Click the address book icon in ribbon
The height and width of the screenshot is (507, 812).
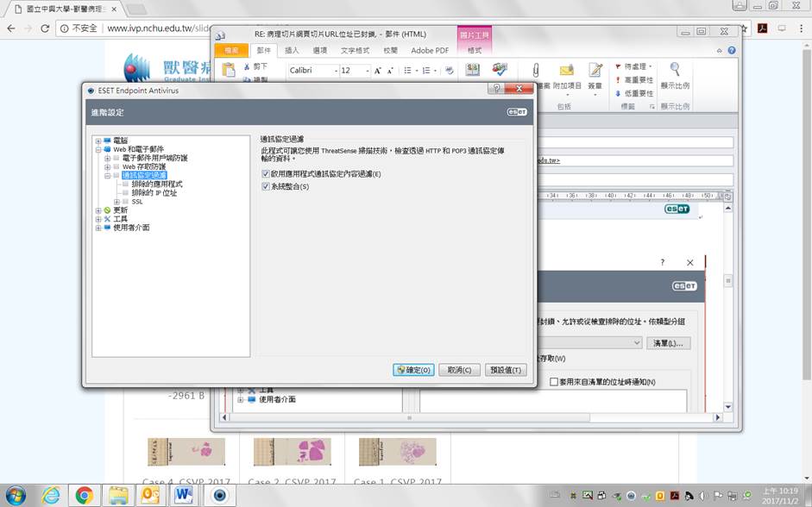pyautogui.click(x=473, y=70)
